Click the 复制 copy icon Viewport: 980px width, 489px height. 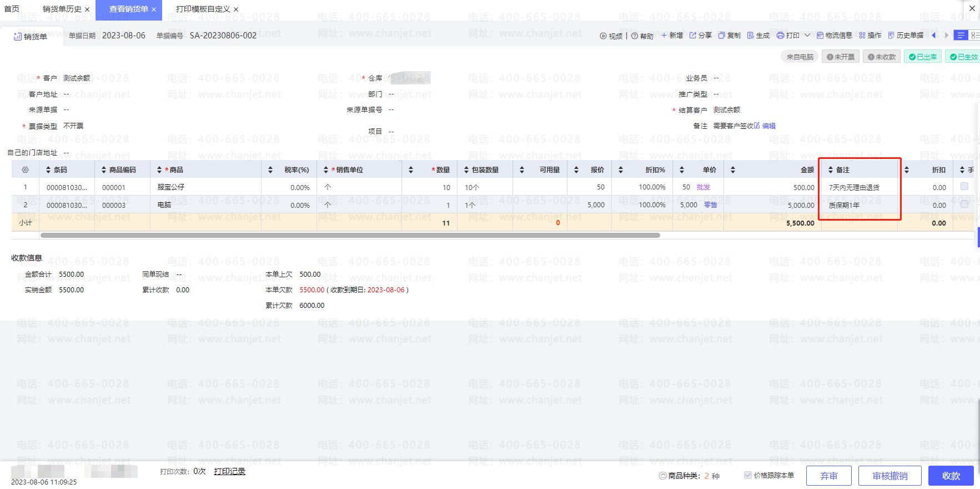click(722, 36)
